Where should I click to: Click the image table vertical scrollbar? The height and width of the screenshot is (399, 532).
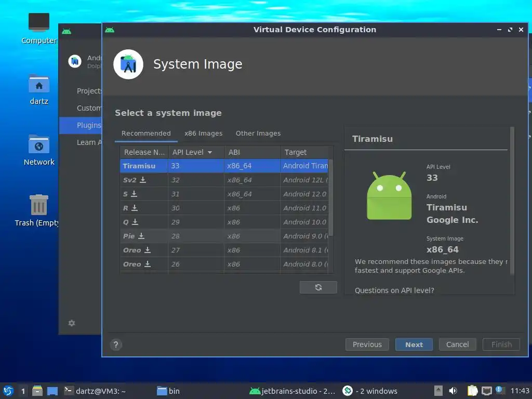[x=331, y=198]
